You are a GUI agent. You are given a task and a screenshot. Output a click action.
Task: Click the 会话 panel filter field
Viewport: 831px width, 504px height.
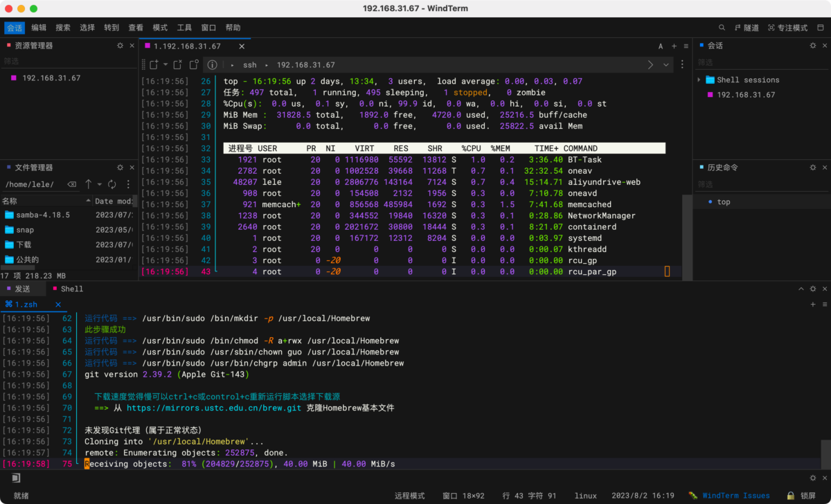click(762, 62)
